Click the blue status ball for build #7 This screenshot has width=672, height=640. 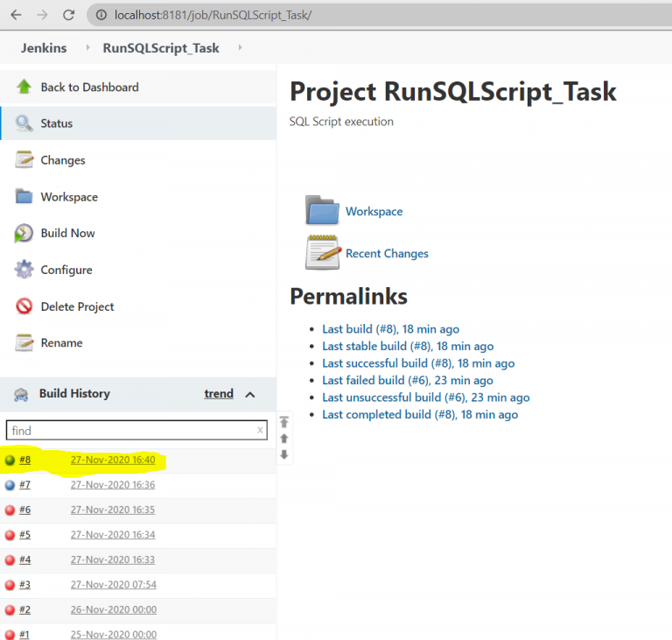click(10, 485)
